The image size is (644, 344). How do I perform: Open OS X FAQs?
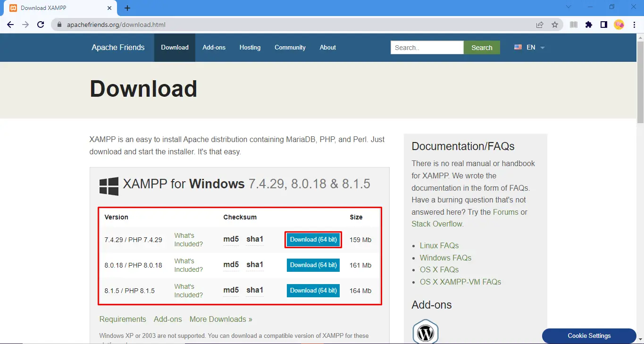coord(439,270)
